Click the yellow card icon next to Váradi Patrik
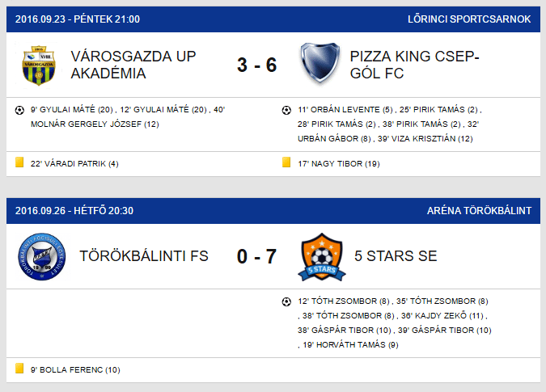Image resolution: width=546 pixels, height=392 pixels. [19, 162]
